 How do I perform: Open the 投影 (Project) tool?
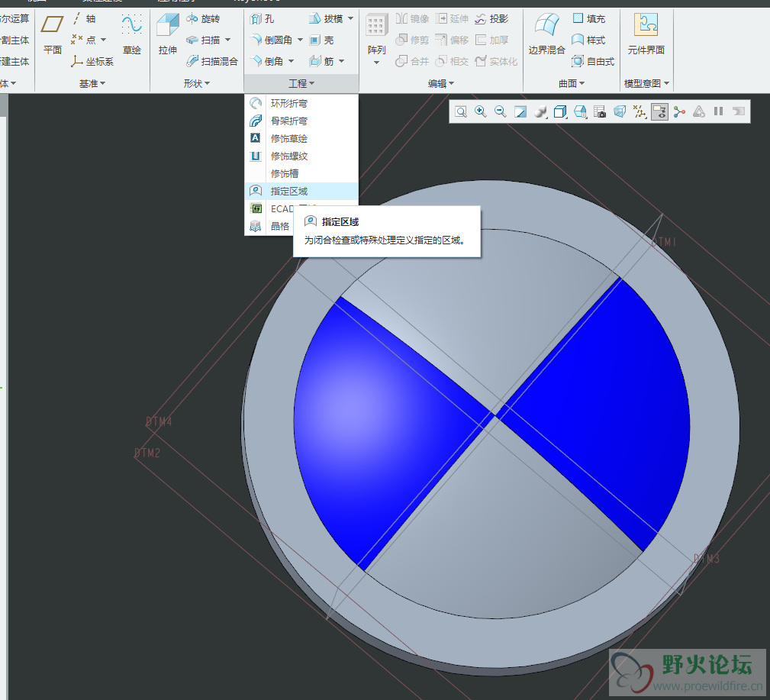491,18
